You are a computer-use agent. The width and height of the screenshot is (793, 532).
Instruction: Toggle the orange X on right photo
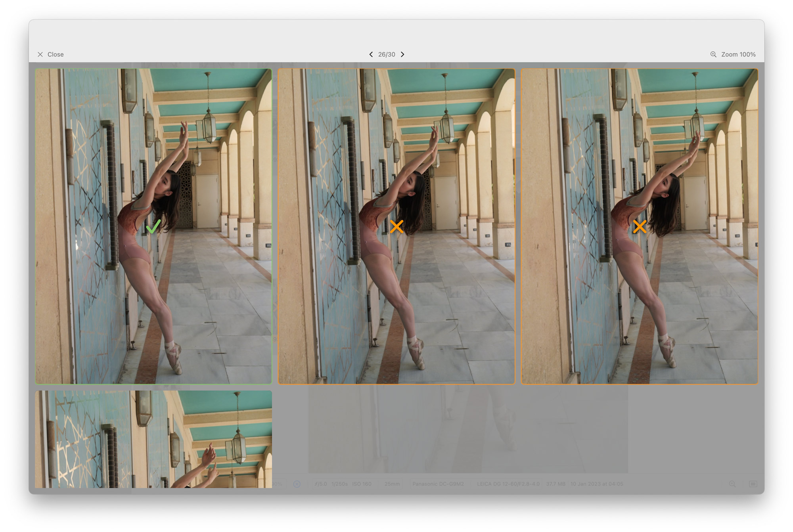(640, 227)
